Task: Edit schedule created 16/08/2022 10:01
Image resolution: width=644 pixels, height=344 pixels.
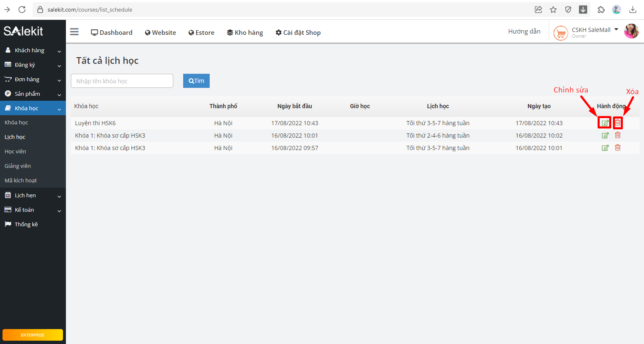Action: (605, 148)
